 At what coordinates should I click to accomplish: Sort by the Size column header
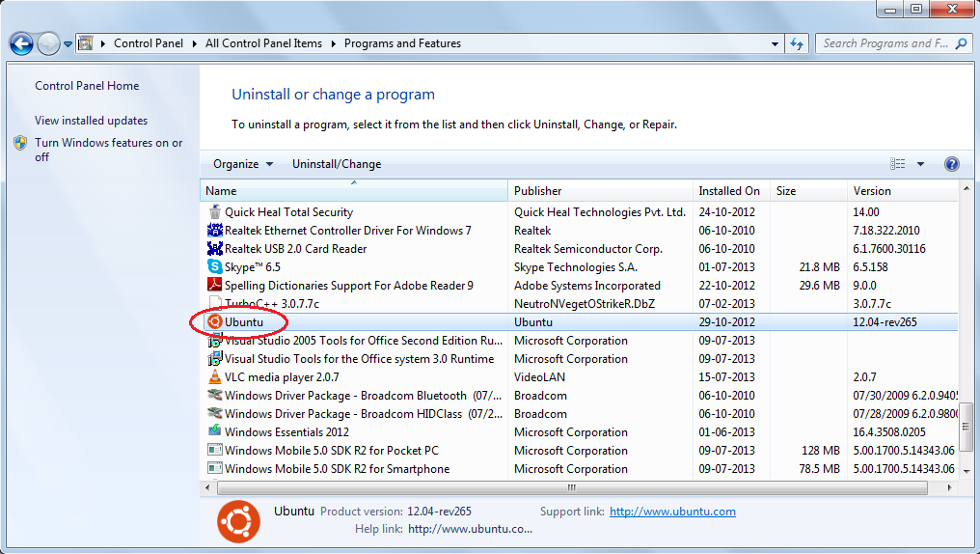click(808, 191)
